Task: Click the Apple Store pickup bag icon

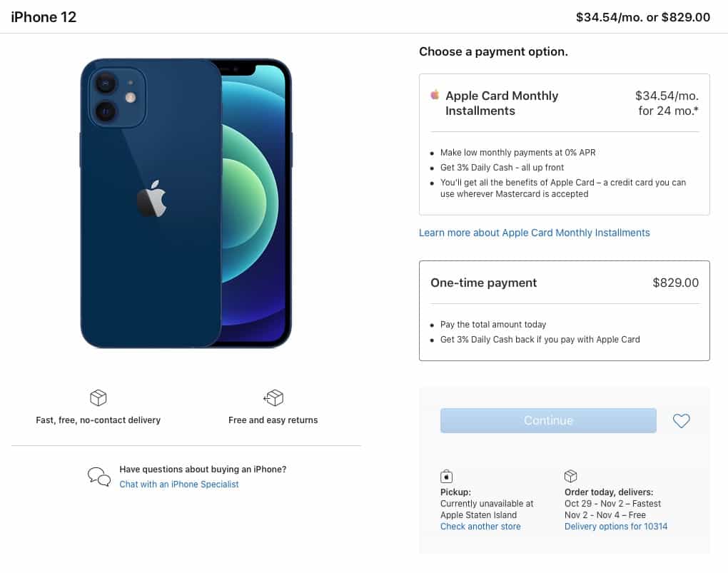Action: pyautogui.click(x=446, y=476)
